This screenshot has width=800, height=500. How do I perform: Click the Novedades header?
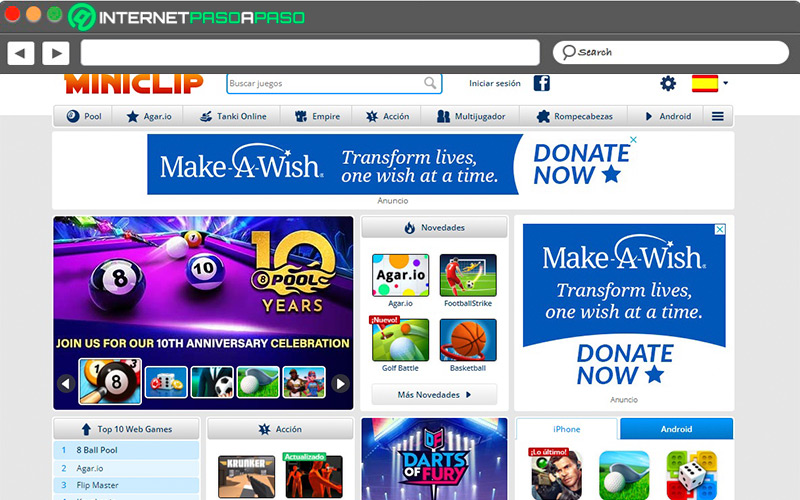tap(434, 228)
